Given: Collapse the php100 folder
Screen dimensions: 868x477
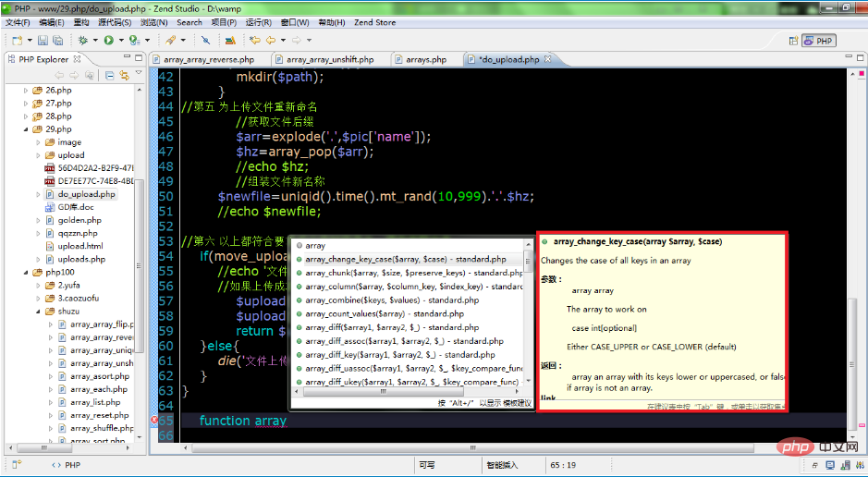Looking at the screenshot, I should [x=26, y=273].
